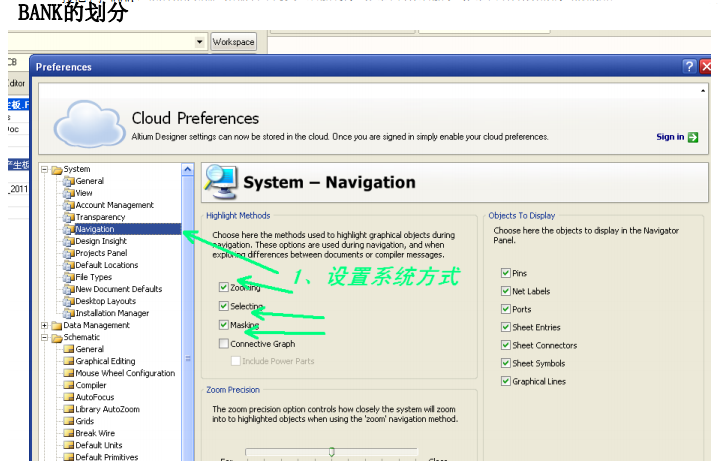Toggle the Pins display checkbox
Screen dimensions: 718x469
click(x=506, y=273)
